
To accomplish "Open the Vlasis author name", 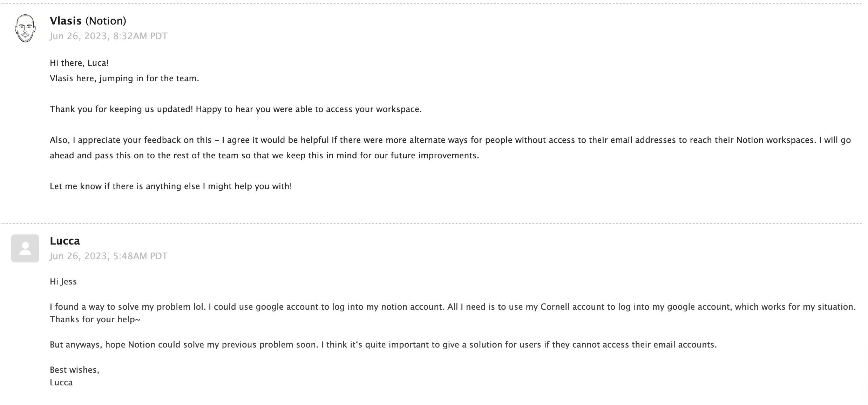I will [x=66, y=21].
